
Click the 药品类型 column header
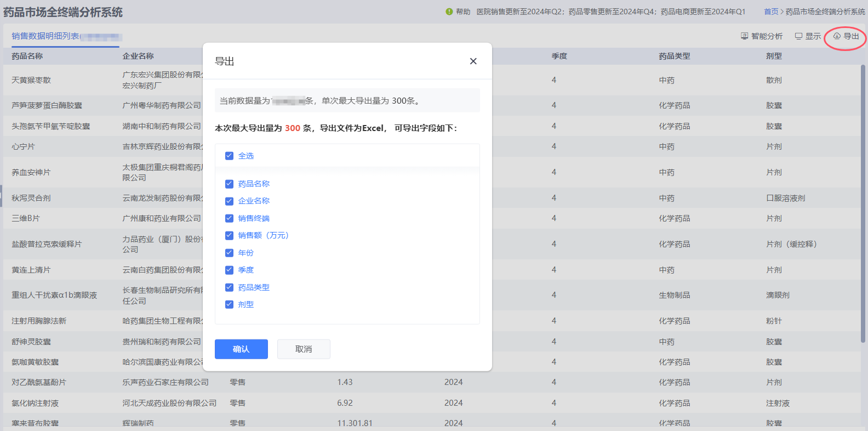pos(674,56)
